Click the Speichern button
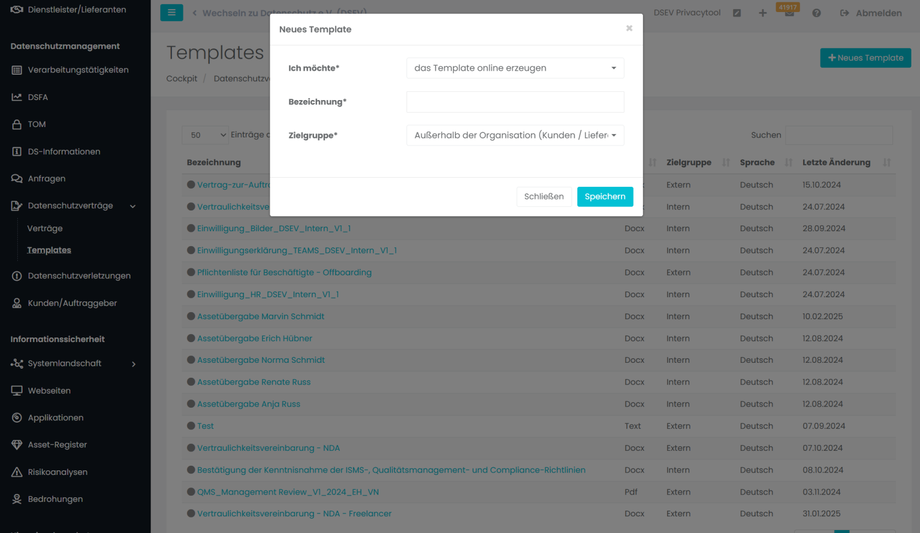This screenshot has height=533, width=920. 604,197
